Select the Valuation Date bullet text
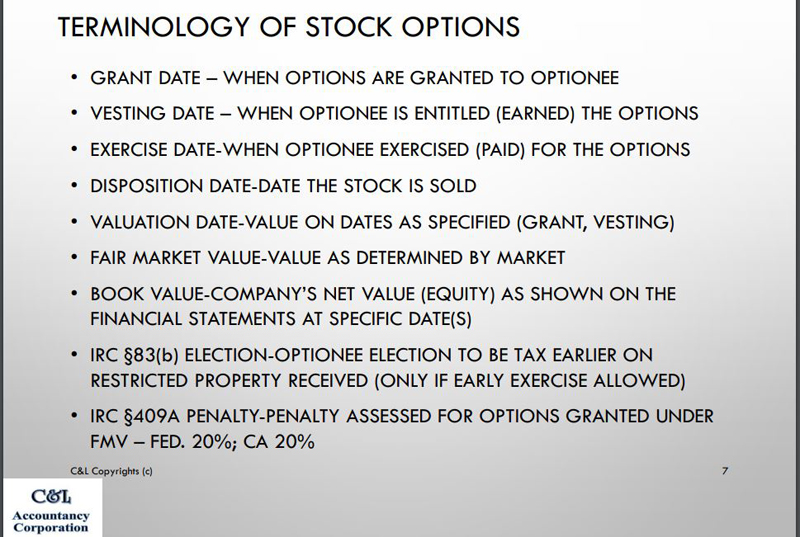The width and height of the screenshot is (800, 537). pyautogui.click(x=382, y=222)
